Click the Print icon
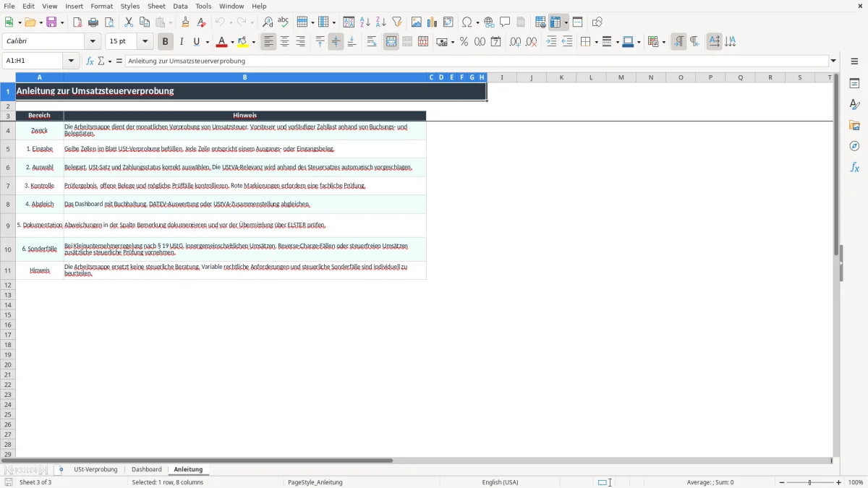Screen dimensions: 868x488 [x=93, y=22]
